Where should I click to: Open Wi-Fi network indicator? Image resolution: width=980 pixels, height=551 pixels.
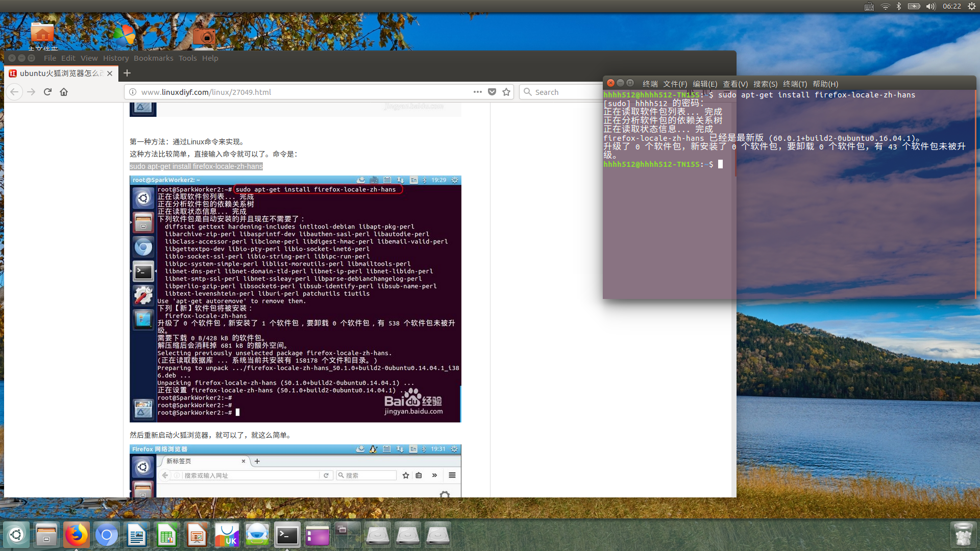(886, 6)
